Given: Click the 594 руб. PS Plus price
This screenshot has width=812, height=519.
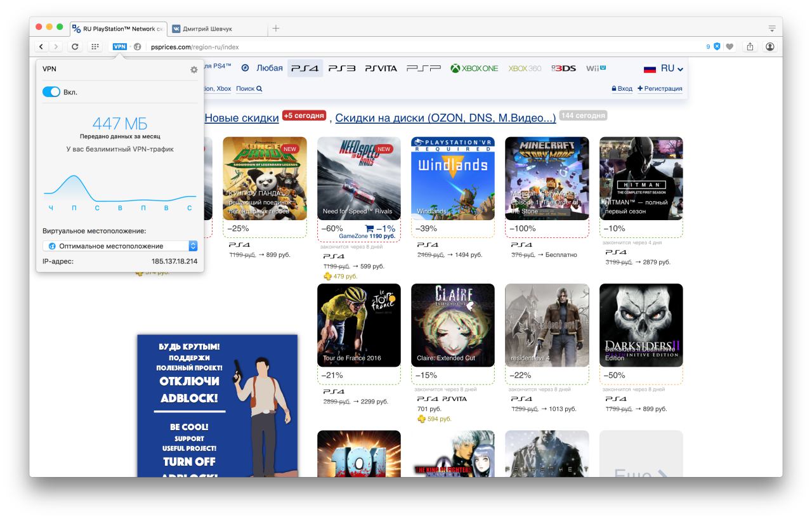Looking at the screenshot, I should pos(434,419).
